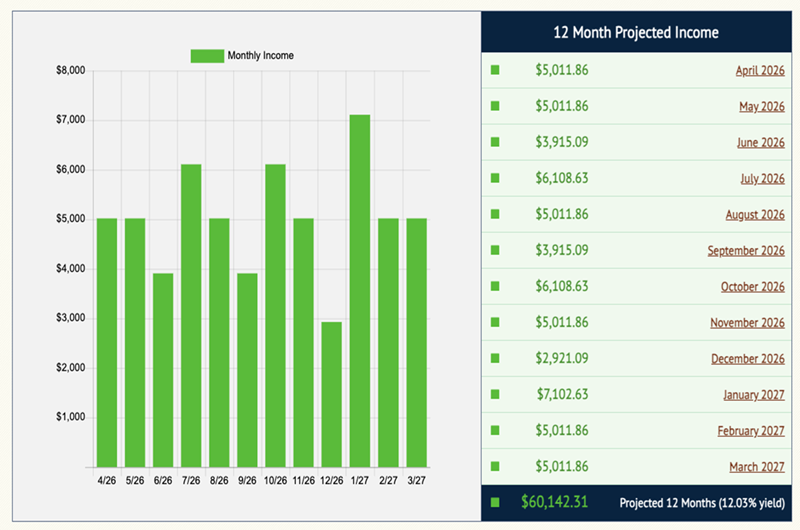800x530 pixels.
Task: Open the August 2026 income details link
Action: (755, 215)
